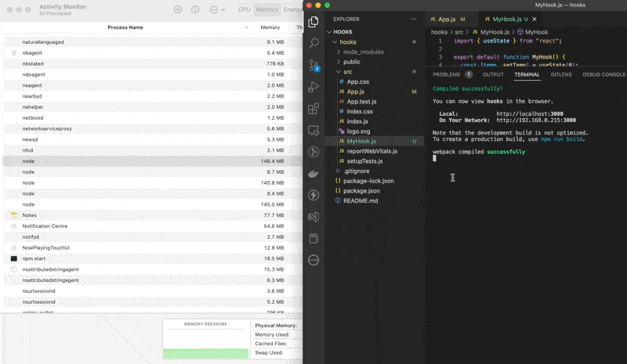Open package-lock.json in the Explorer
The image size is (627, 364).
pyautogui.click(x=368, y=181)
